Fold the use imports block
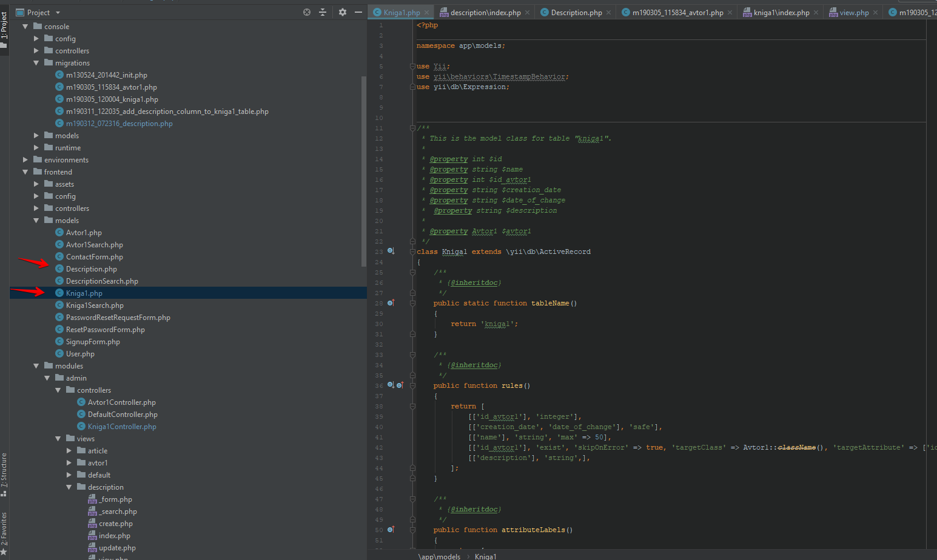 tap(412, 66)
